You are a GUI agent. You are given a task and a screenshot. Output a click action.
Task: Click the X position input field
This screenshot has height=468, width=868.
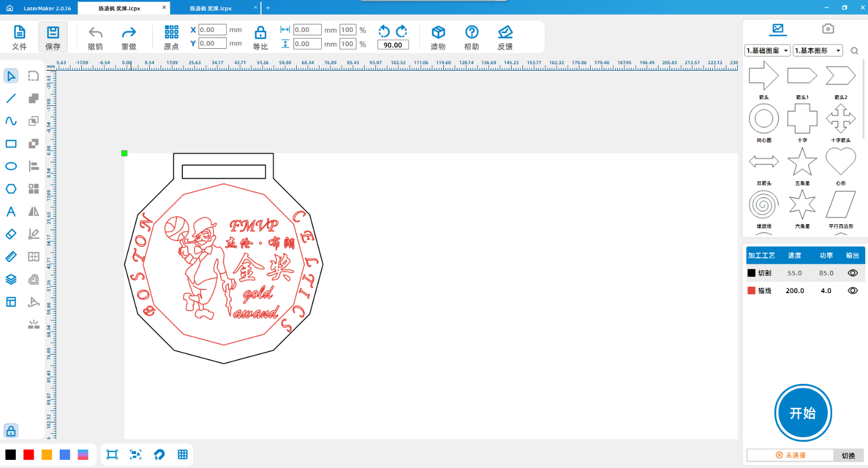click(212, 30)
